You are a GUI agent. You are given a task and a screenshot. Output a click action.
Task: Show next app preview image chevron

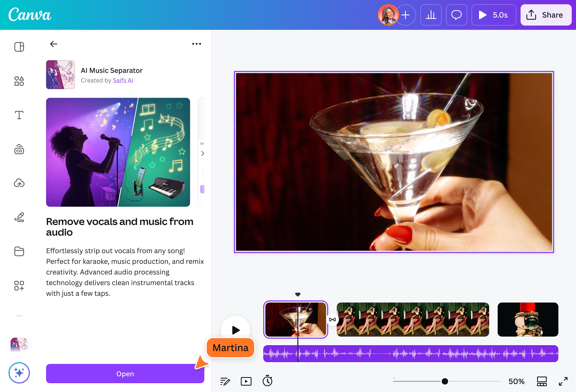coord(202,153)
